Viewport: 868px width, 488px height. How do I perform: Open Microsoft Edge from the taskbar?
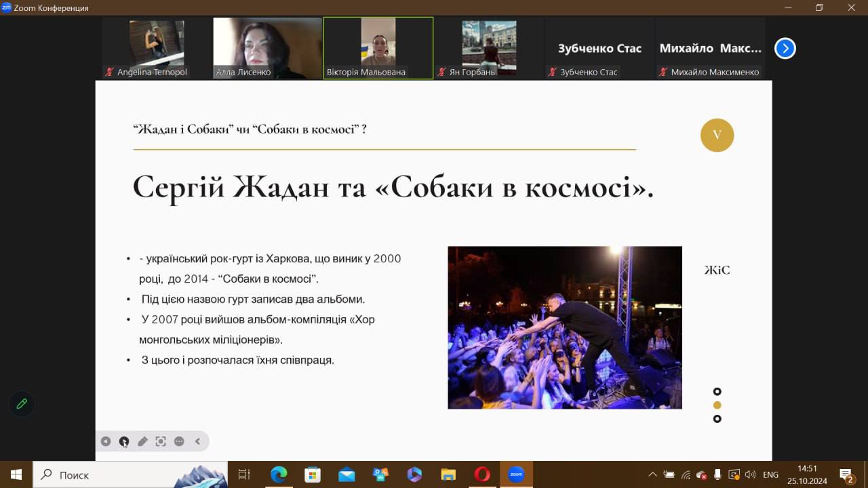[279, 474]
